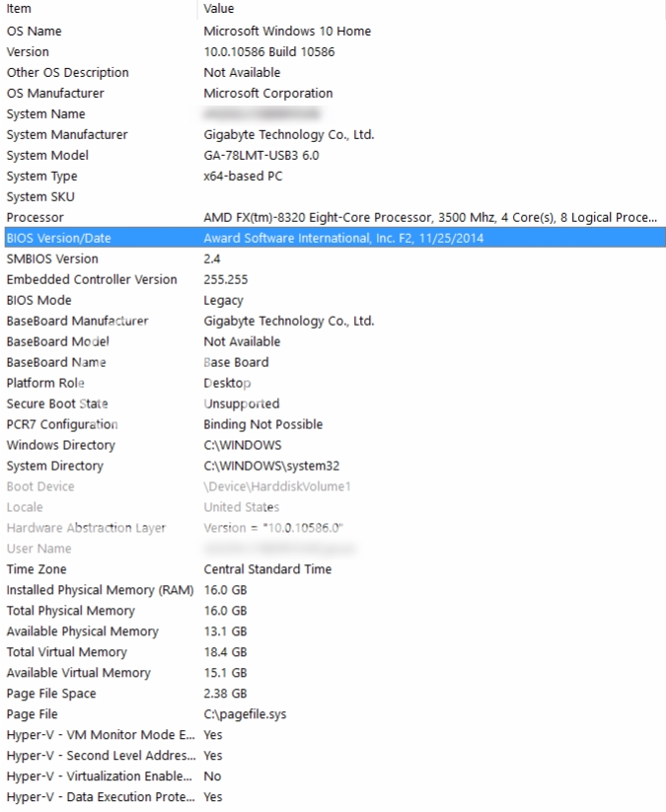Click the Time Zone row
The width and height of the screenshot is (666, 812).
tap(38, 569)
